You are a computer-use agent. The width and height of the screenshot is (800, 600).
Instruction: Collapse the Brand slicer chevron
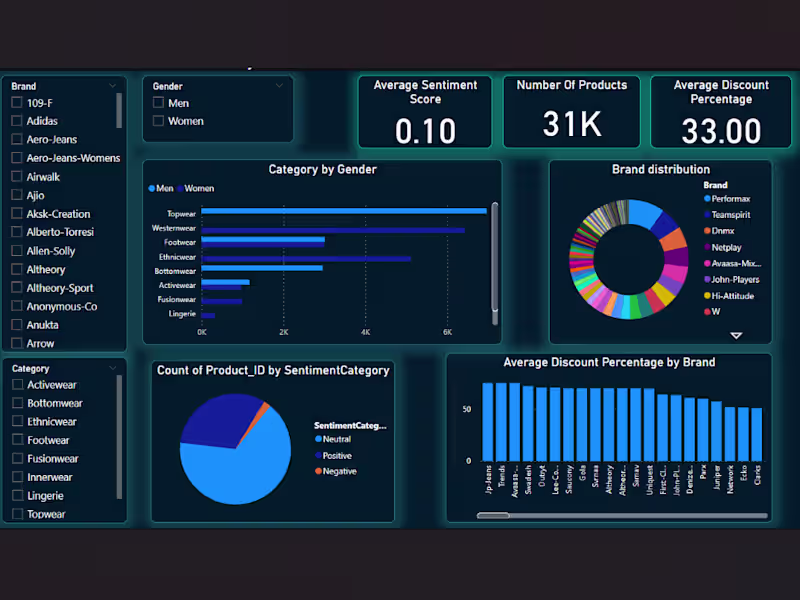113,86
